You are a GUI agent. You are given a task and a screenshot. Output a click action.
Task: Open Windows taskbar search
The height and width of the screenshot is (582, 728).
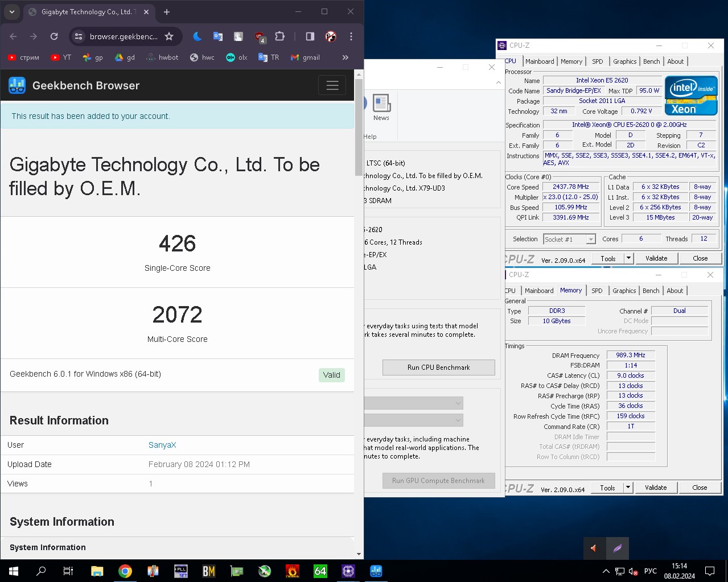coord(41,571)
